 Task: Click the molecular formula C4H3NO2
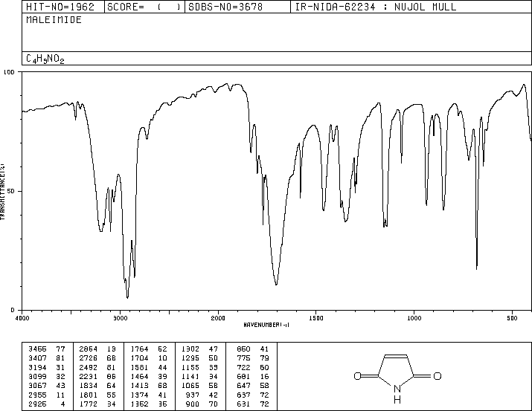(45, 59)
